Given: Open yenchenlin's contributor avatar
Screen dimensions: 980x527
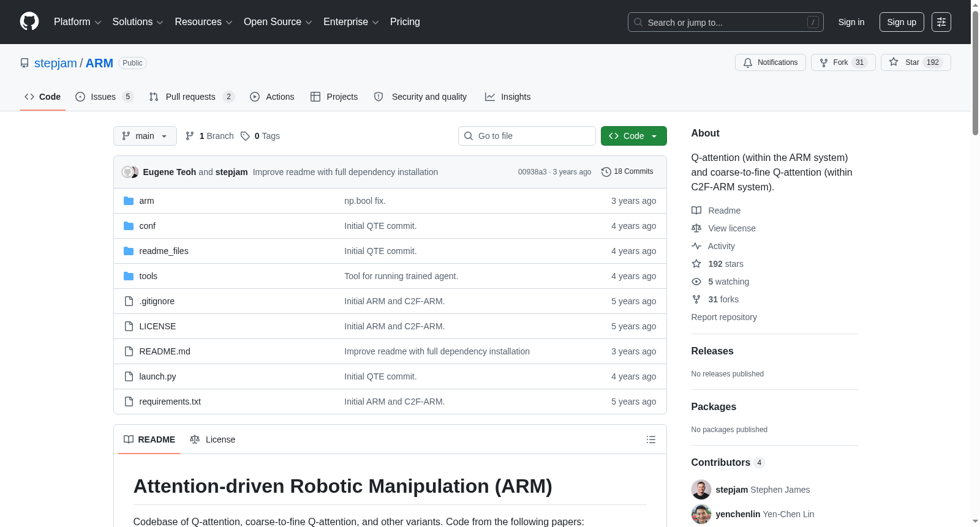Looking at the screenshot, I should pos(701,514).
